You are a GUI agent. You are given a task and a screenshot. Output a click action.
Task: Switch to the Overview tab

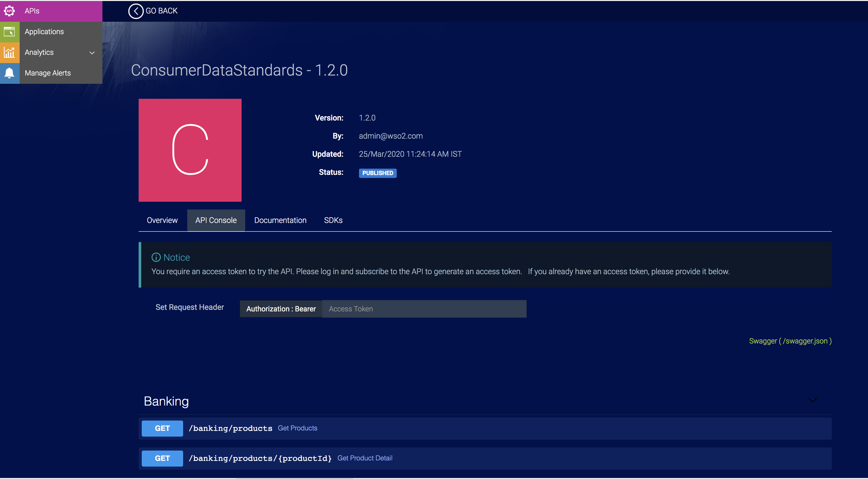pyautogui.click(x=162, y=220)
